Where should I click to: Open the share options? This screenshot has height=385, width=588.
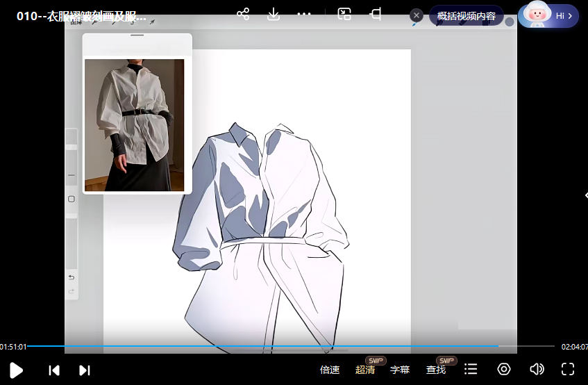pos(243,14)
